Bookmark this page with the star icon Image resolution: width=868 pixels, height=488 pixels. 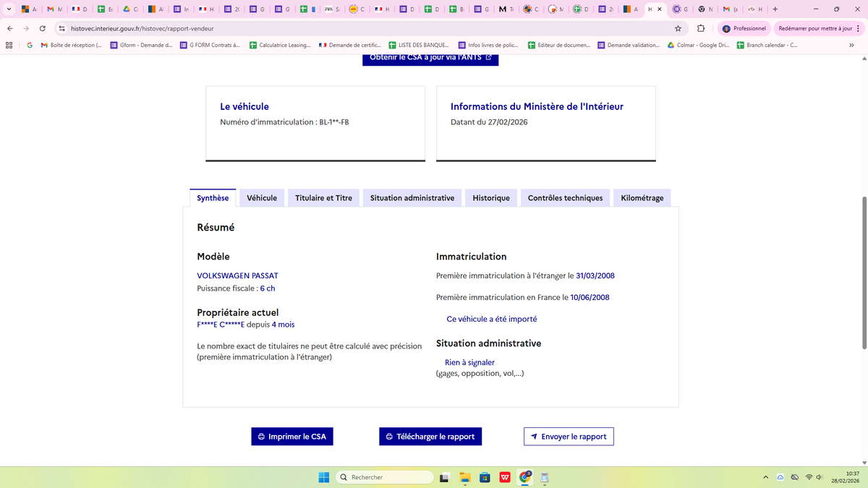678,28
